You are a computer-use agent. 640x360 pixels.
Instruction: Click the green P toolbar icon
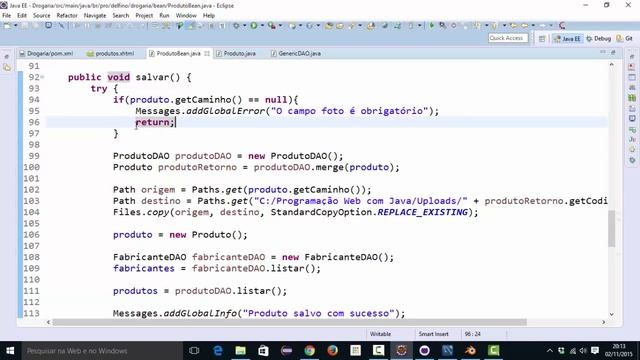[x=180, y=26]
